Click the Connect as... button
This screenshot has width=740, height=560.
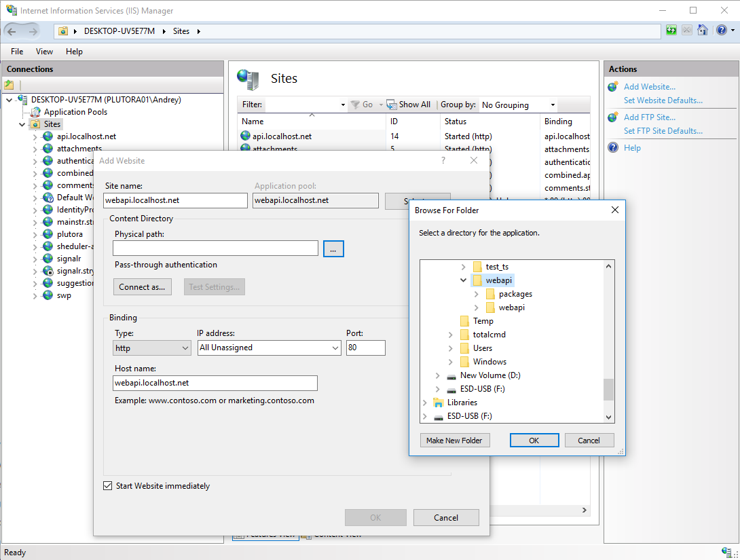point(142,287)
